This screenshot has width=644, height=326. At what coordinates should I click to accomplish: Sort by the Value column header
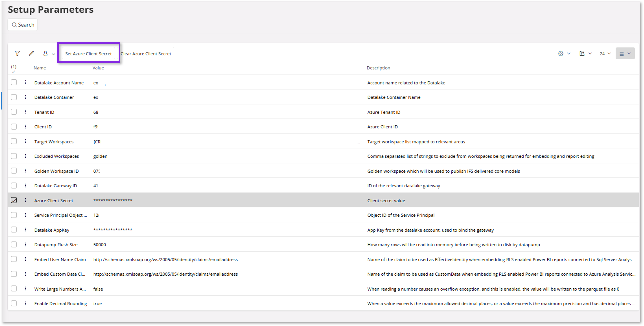point(98,68)
